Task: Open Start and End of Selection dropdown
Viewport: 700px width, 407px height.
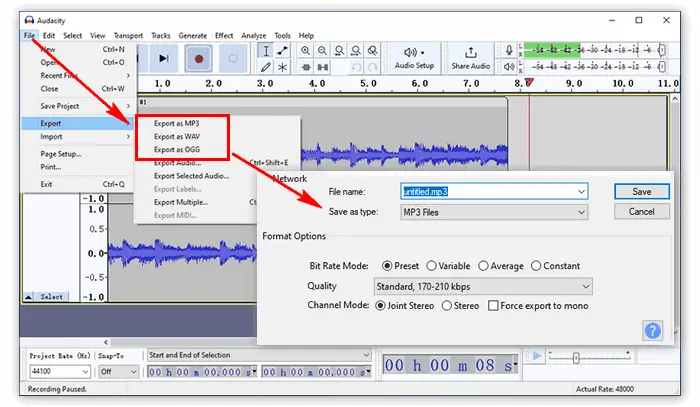Action: pyautogui.click(x=259, y=355)
